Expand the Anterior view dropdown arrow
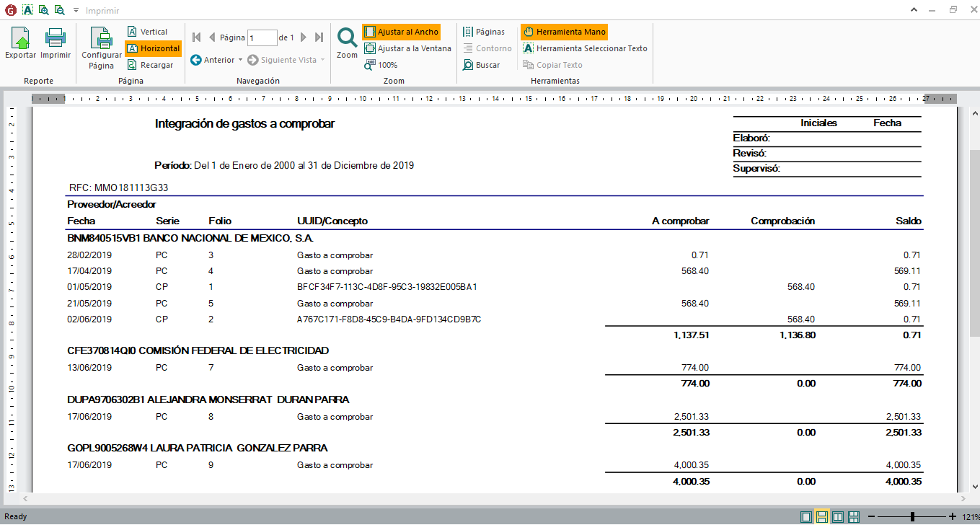This screenshot has width=980, height=525. pos(240,60)
